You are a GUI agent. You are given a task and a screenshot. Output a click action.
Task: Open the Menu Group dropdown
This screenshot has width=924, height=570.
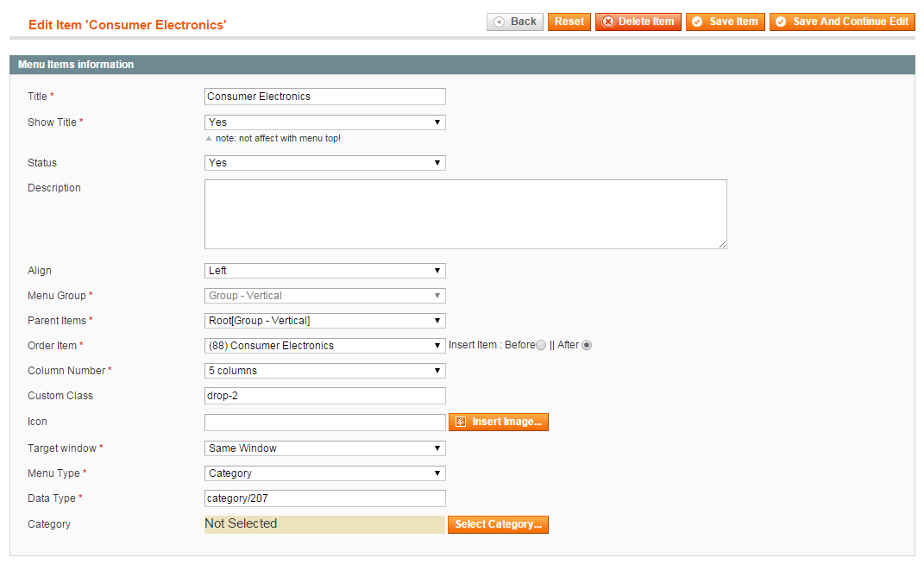[x=324, y=296]
